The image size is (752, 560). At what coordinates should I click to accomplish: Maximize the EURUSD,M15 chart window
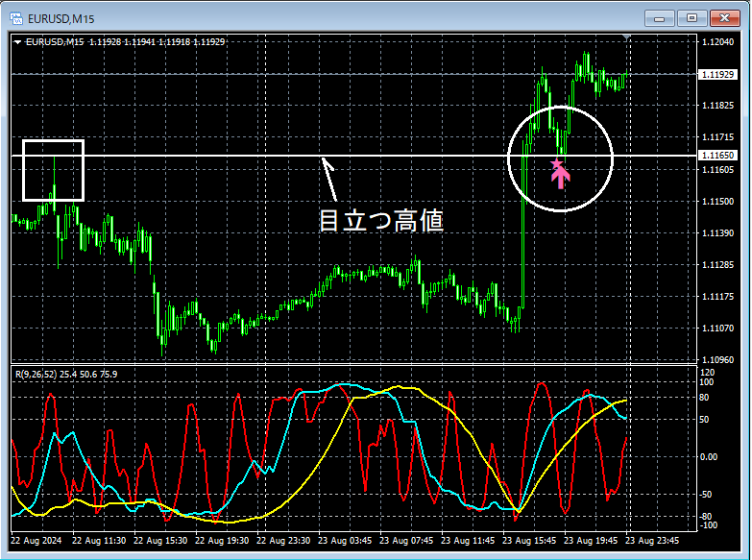[x=691, y=18]
